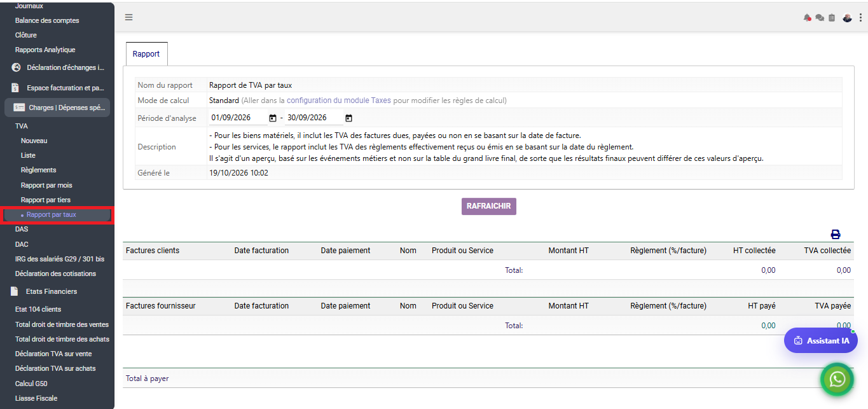The height and width of the screenshot is (409, 868).
Task: Go to TVA Règlements
Action: click(x=39, y=170)
